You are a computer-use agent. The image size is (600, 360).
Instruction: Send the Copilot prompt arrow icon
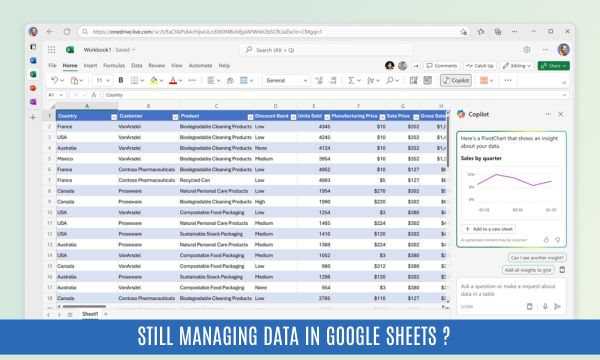tap(558, 306)
